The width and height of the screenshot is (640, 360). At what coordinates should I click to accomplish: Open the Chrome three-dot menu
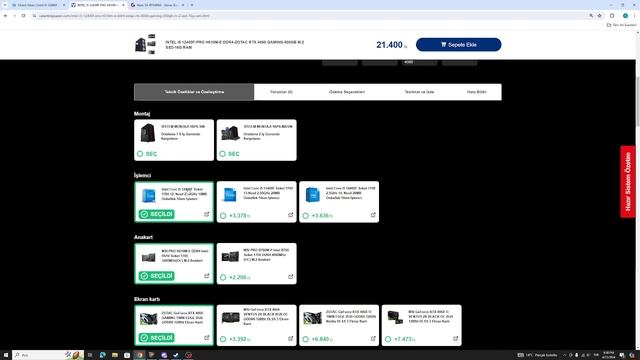635,16
